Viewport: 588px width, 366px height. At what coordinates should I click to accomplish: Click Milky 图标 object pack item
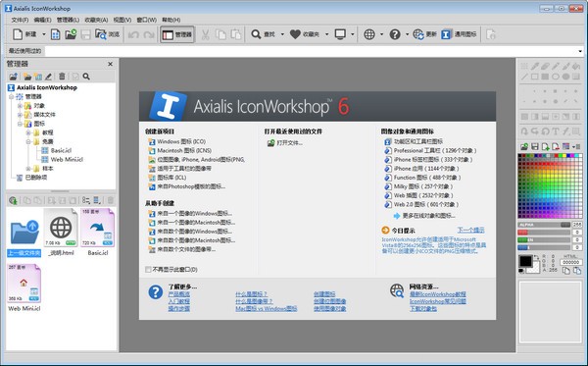coord(423,186)
